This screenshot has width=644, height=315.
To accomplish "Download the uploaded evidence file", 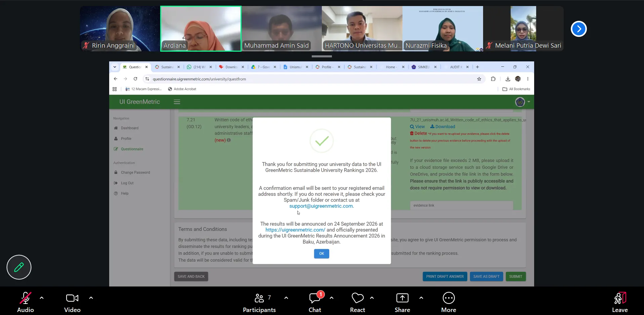I will [x=443, y=127].
